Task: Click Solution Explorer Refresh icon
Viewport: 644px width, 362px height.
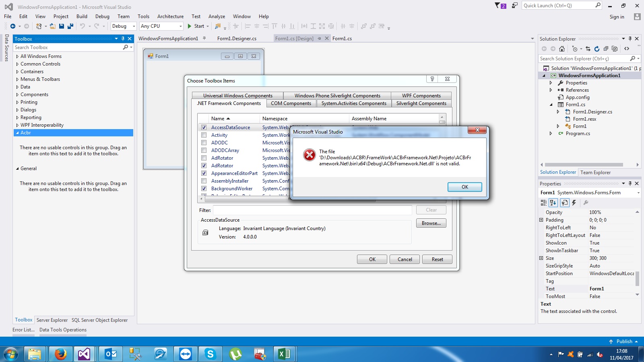Action: 597,49
